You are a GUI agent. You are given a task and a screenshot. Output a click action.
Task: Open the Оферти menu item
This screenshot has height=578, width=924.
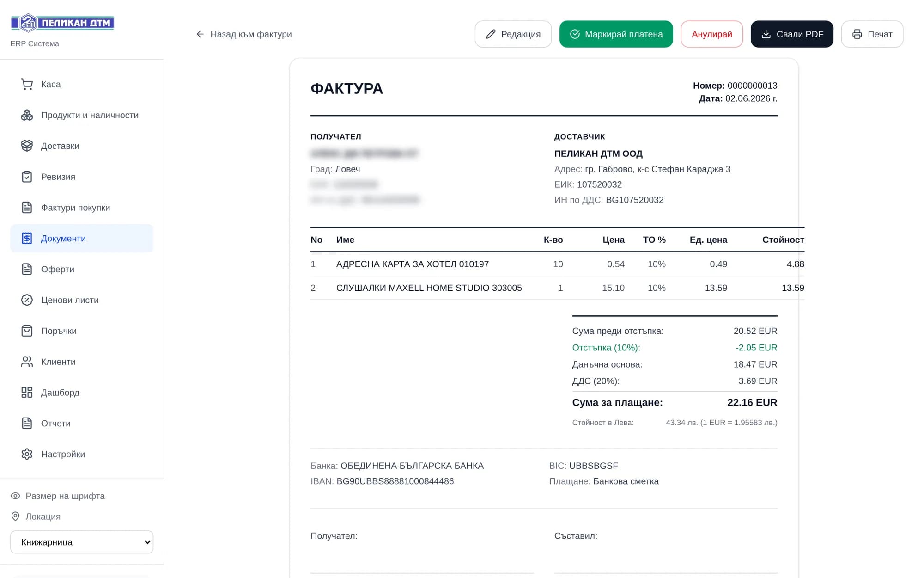[82, 269]
